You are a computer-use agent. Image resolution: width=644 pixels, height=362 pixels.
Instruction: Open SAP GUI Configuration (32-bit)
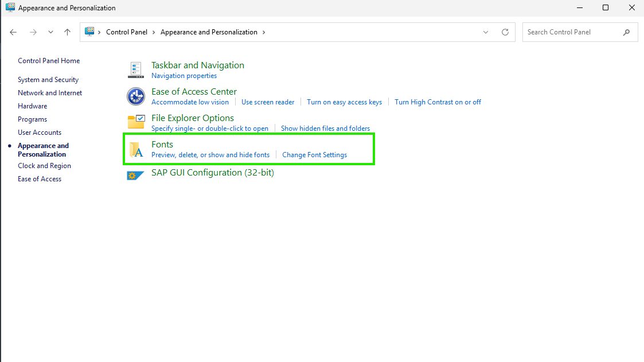point(212,173)
